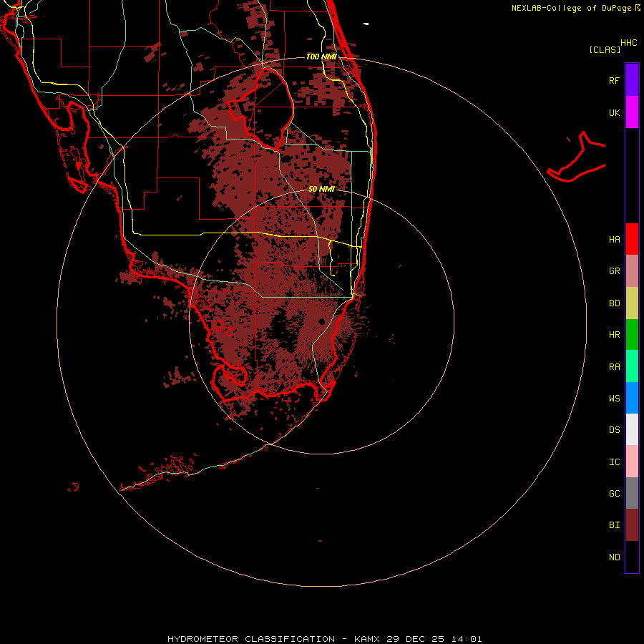The image size is (644, 644).
Task: Click the BI legend label
Action: point(614,525)
